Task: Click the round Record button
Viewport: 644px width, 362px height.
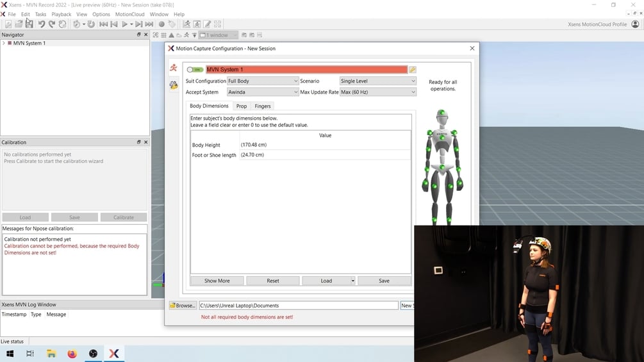Action: click(x=161, y=24)
